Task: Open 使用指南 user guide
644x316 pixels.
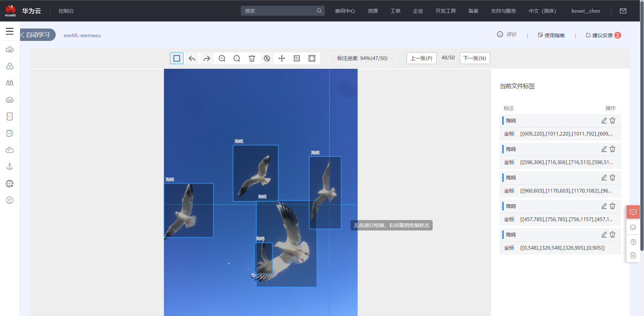Action: coord(551,35)
